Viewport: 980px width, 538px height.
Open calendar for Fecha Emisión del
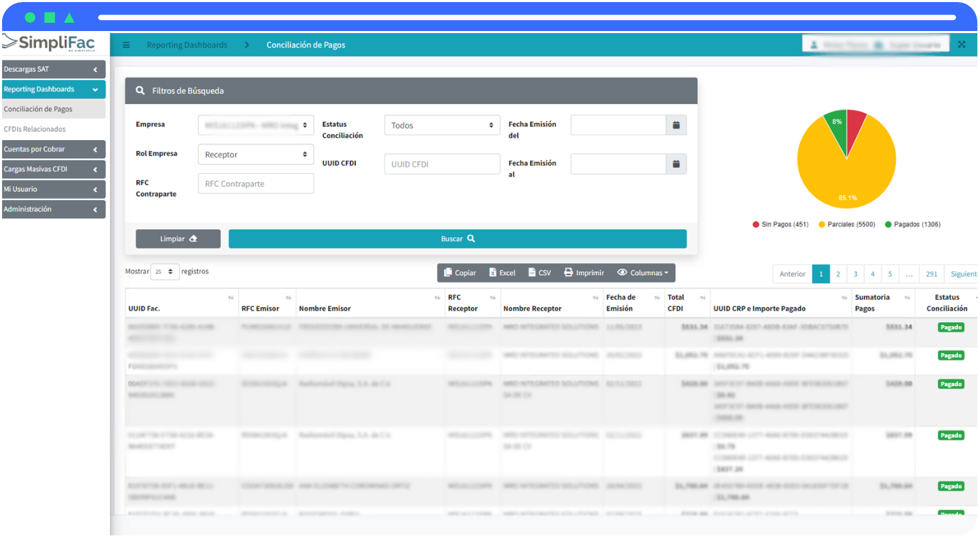(676, 125)
